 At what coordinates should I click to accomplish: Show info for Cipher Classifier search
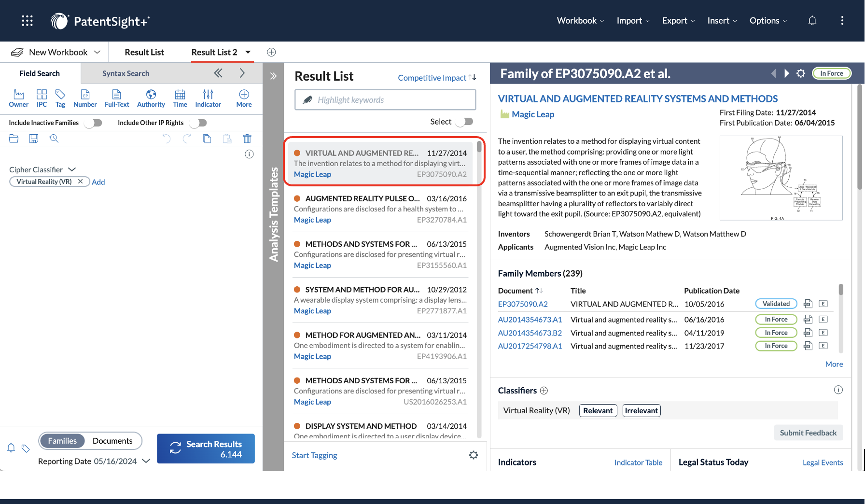point(249,154)
